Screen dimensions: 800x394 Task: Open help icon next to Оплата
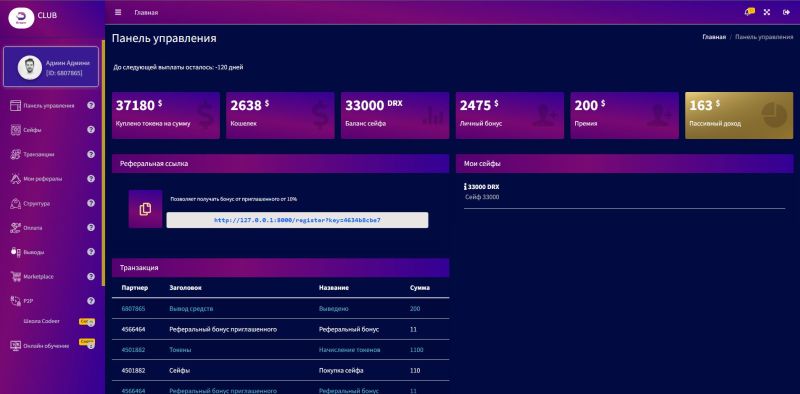click(x=91, y=228)
